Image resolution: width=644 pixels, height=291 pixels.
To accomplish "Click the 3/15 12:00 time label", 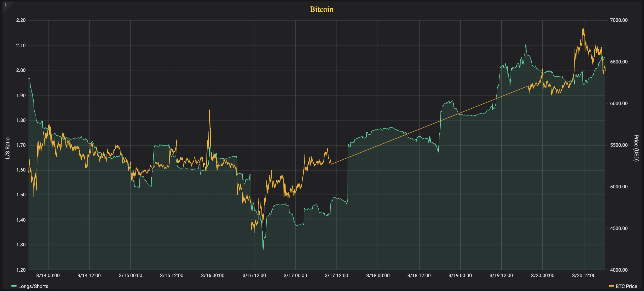I will tap(171, 276).
